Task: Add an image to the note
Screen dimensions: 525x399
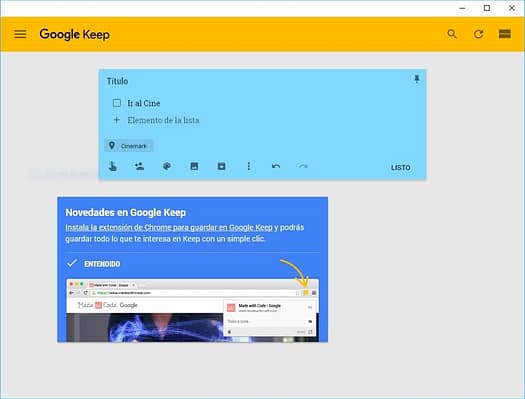Action: [194, 166]
